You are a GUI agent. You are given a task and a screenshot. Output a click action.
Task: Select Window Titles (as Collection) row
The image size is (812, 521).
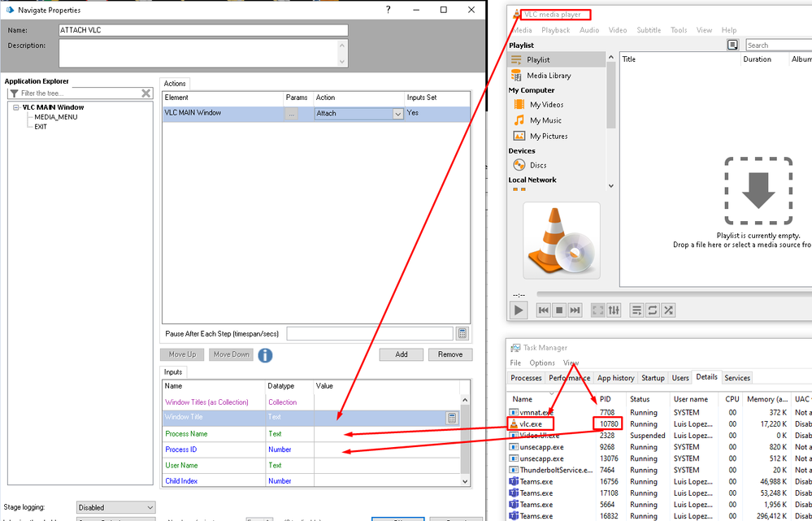coord(310,402)
